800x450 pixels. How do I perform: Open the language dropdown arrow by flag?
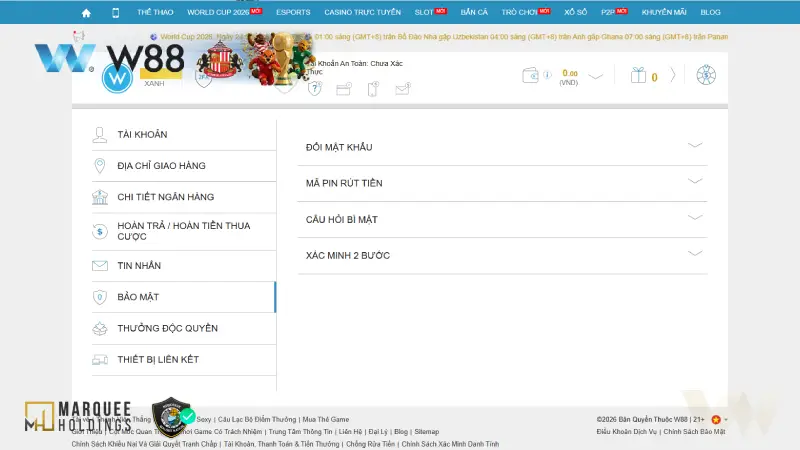click(x=726, y=420)
